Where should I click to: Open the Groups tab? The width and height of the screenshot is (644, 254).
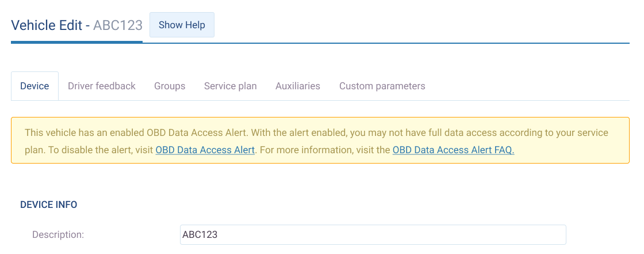click(170, 86)
